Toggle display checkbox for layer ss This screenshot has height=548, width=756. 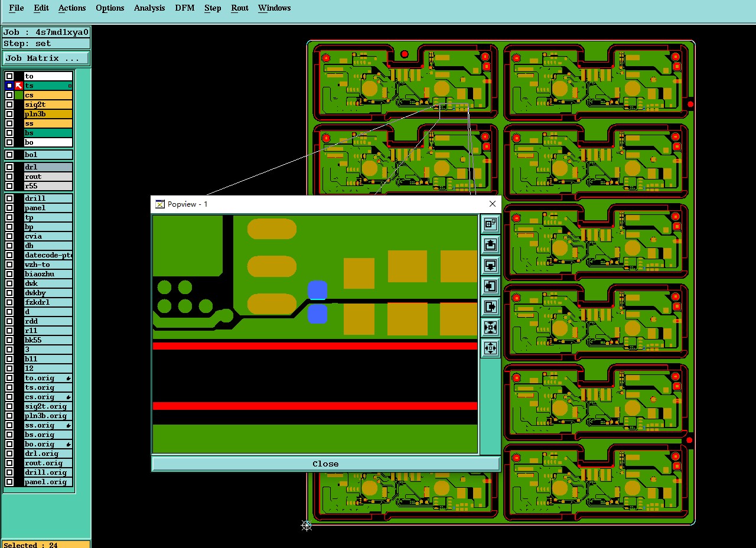[9, 123]
